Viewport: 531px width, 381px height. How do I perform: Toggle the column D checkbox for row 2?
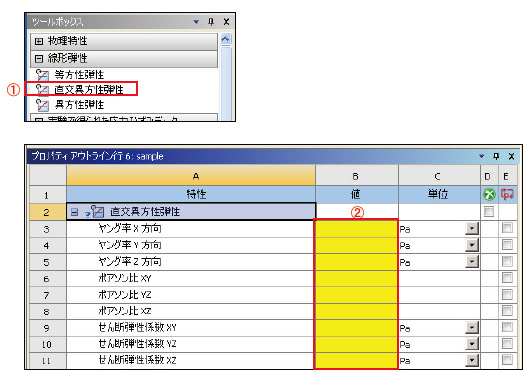pyautogui.click(x=489, y=212)
